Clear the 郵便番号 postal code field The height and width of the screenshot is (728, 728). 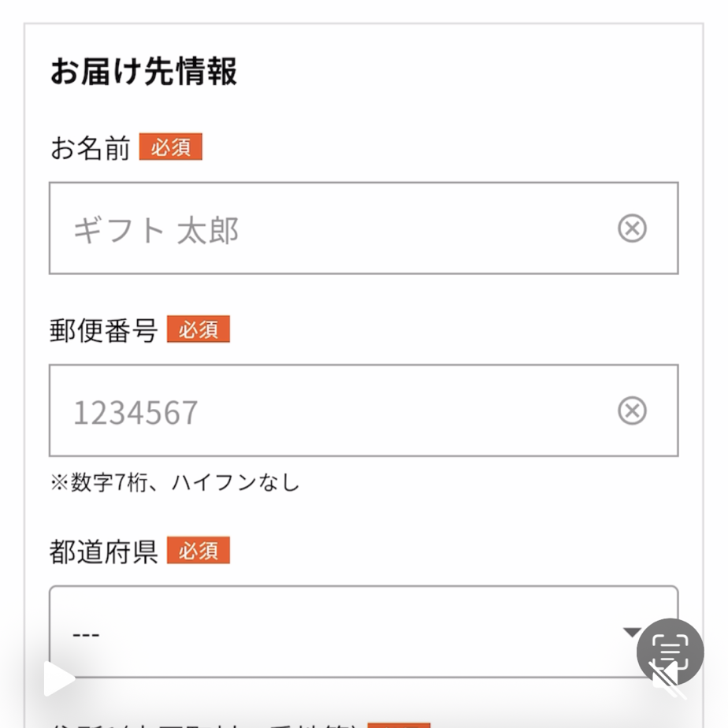click(631, 410)
